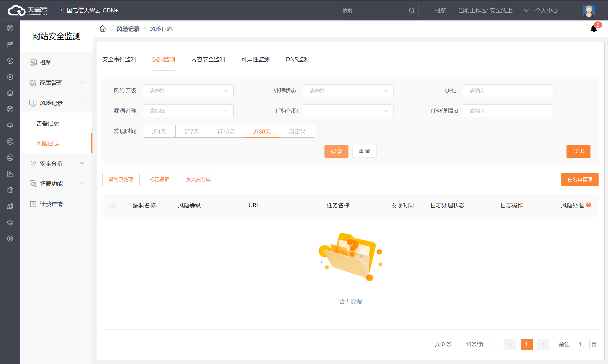Click the play circle icon in sidebar
This screenshot has height=364, width=608.
(x=10, y=239)
